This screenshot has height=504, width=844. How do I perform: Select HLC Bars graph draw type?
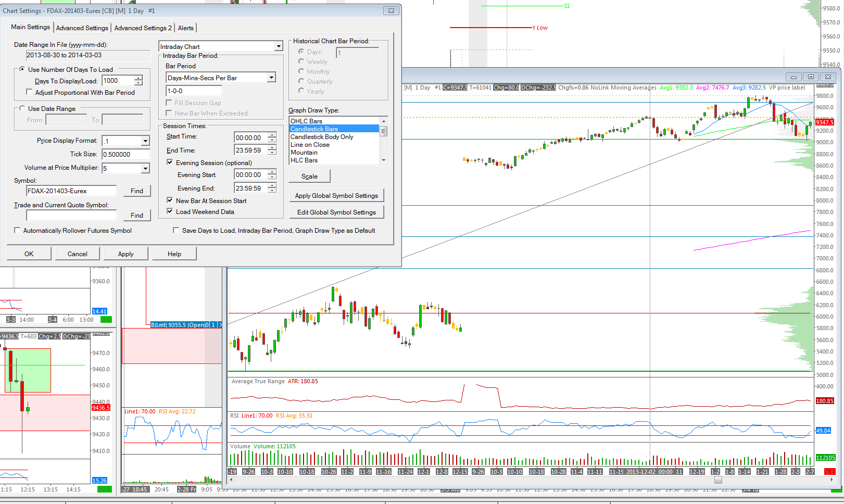tap(334, 160)
